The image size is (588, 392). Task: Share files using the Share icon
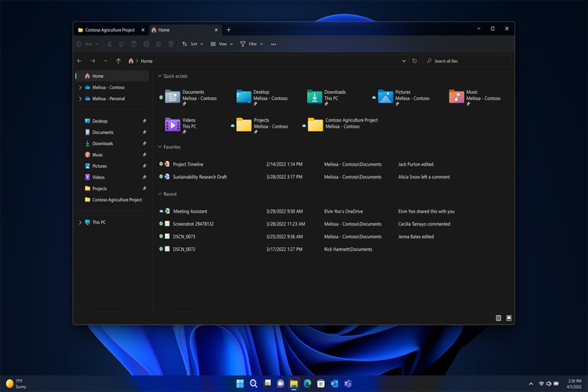(x=158, y=44)
